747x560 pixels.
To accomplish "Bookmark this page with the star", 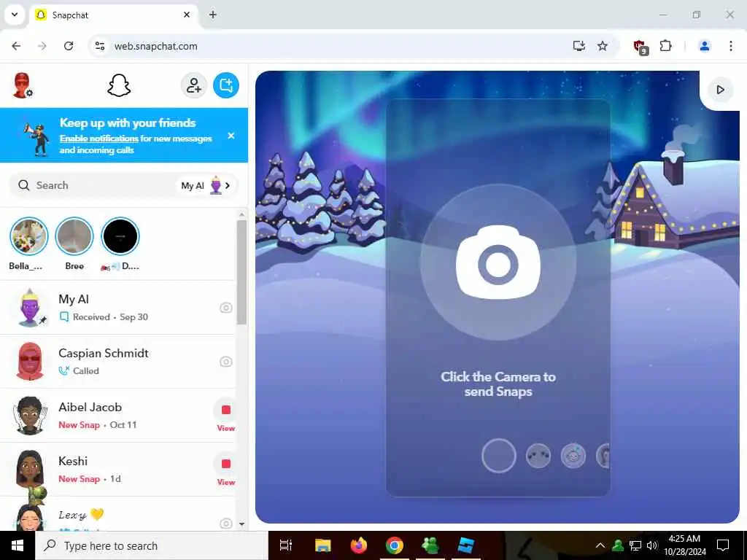I will click(x=603, y=46).
